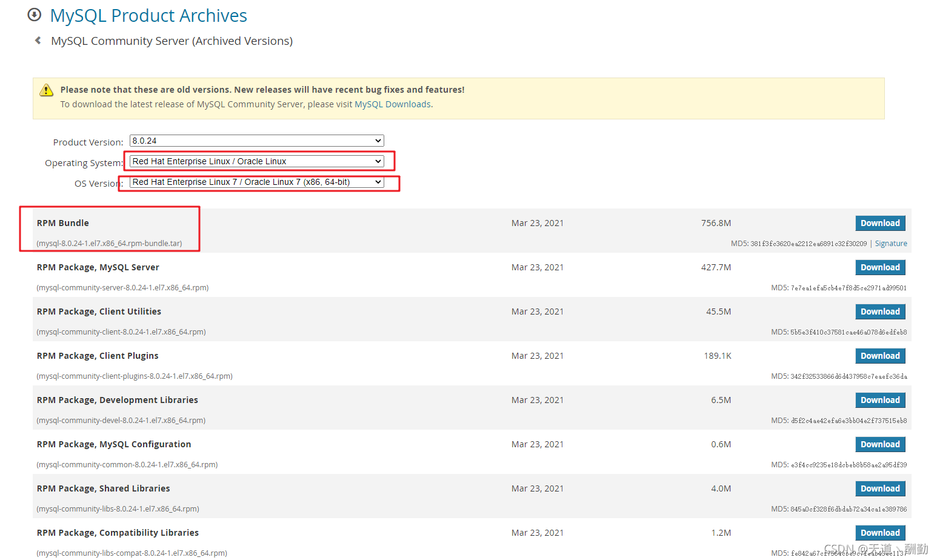Select filename mysql-community-server-8.0.24-1.el7.x86_64.rpm
Image resolution: width=937 pixels, height=560 pixels.
pyautogui.click(x=122, y=288)
